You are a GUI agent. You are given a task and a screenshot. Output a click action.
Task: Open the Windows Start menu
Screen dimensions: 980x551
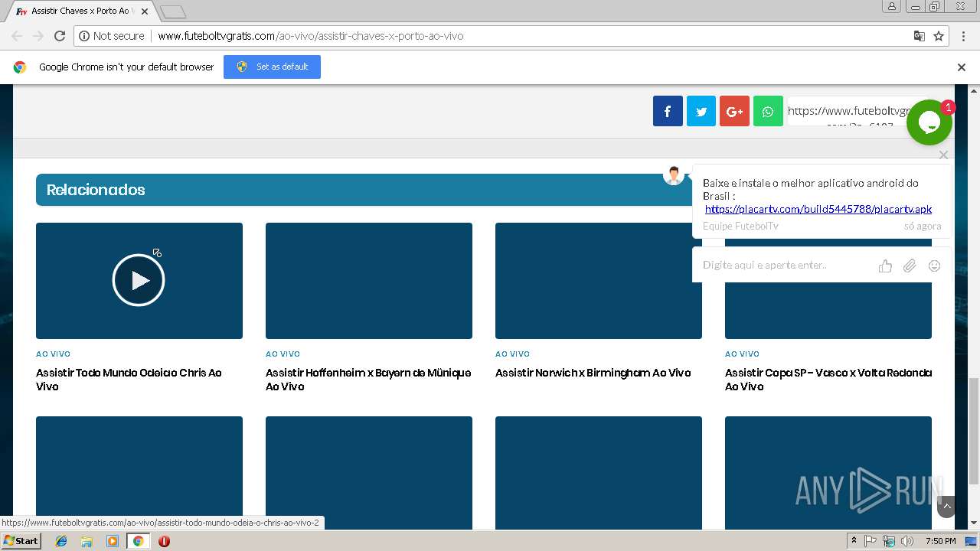[21, 541]
